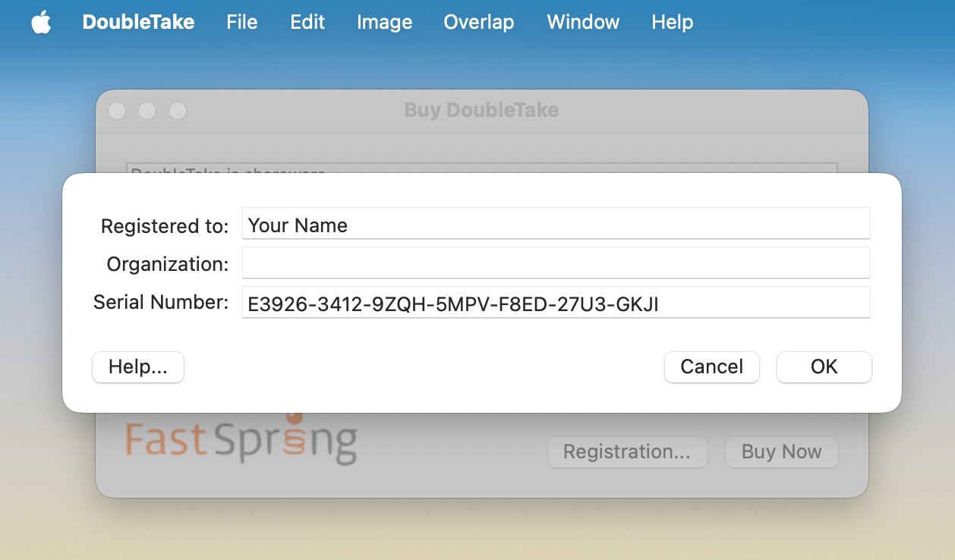Click Registration... button in Buy DoubleTake window

627,452
